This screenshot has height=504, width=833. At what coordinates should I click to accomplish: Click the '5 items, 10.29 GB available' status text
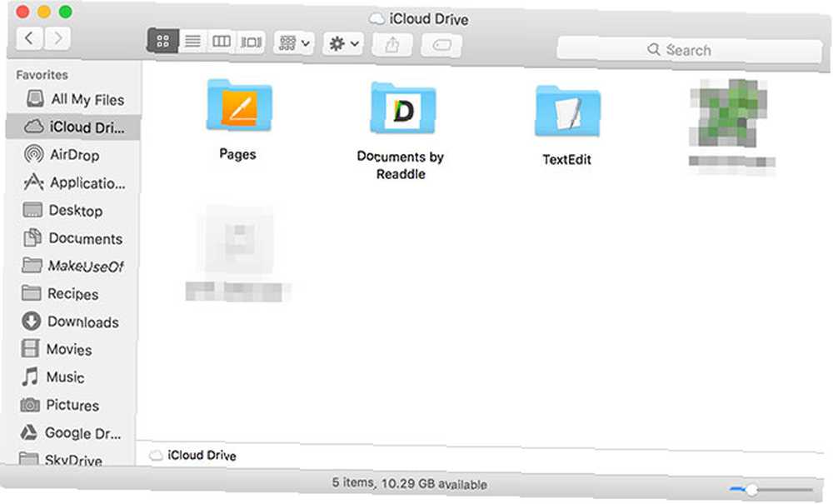tap(410, 484)
